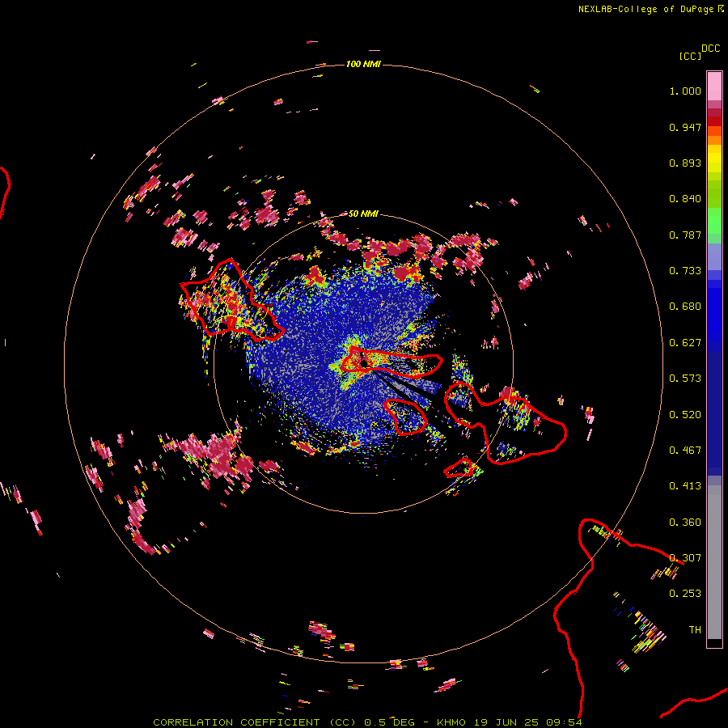Click the 0.5 DEG elevation text

tap(389, 722)
